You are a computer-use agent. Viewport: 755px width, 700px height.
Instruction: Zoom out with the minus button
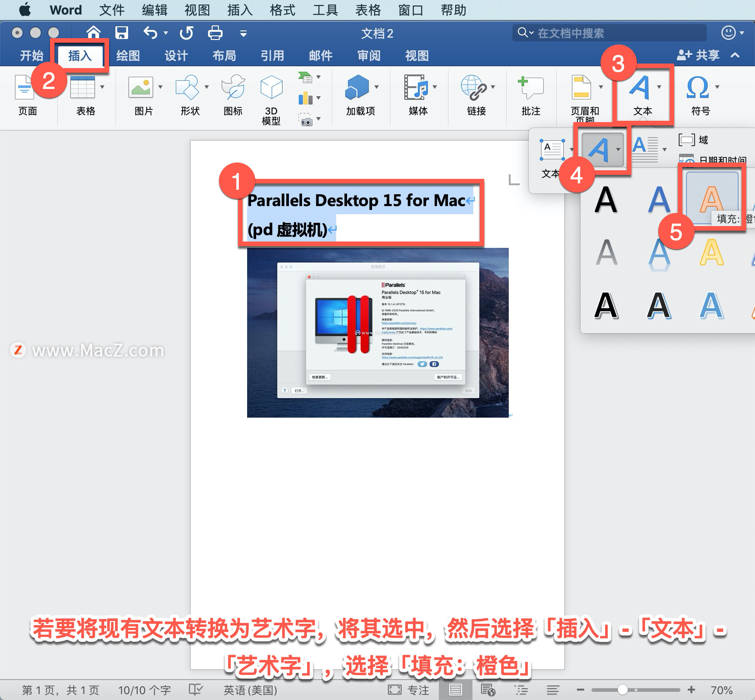point(580,690)
